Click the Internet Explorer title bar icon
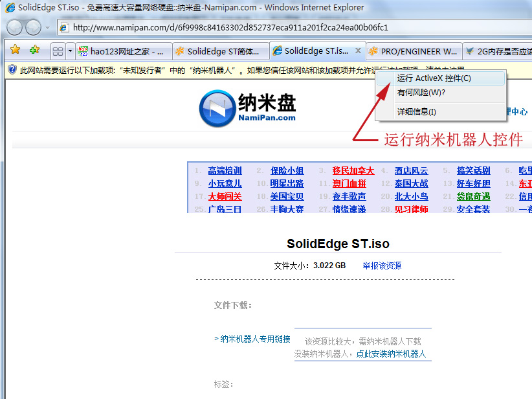Viewport: 532px width, 399px height. pyautogui.click(x=10, y=7)
